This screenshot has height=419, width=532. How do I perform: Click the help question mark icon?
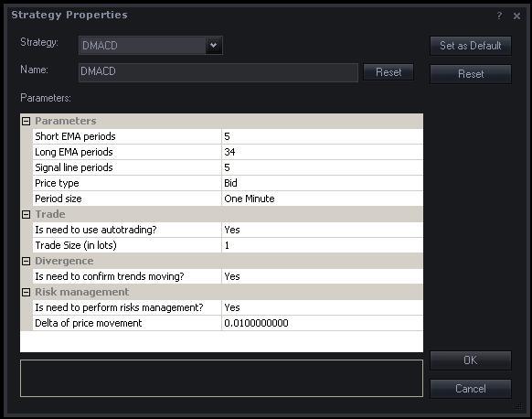tap(499, 16)
